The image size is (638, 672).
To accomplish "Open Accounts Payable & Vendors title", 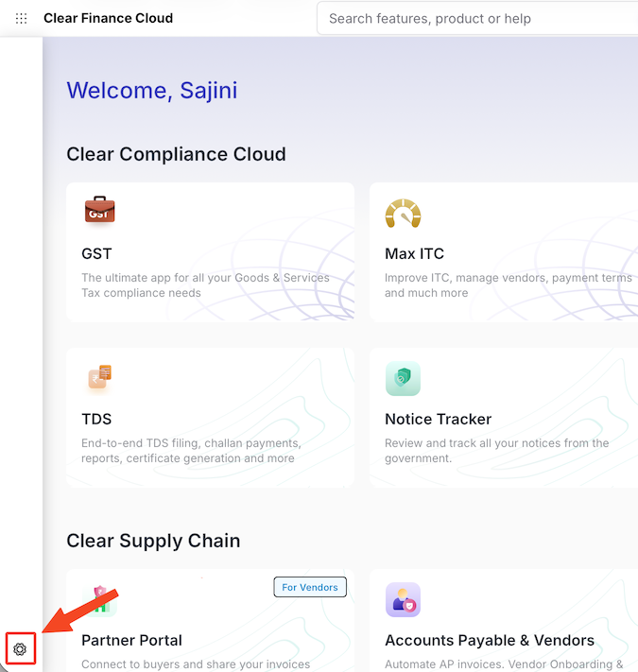I will [489, 640].
